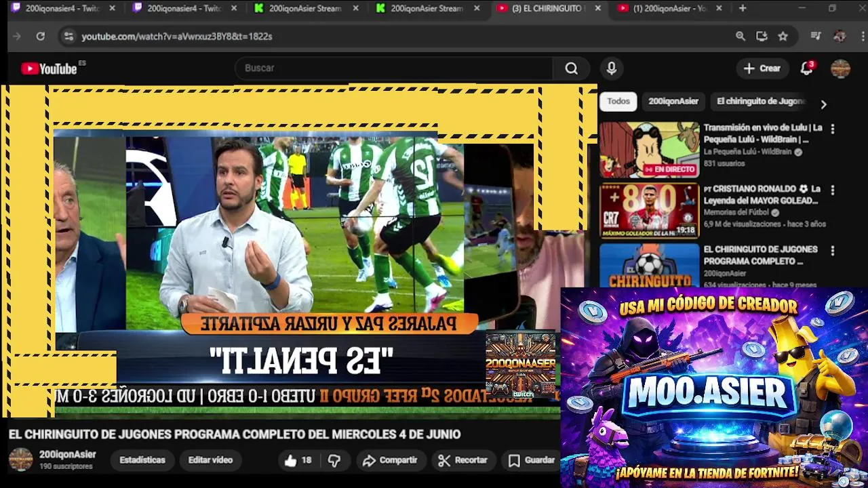Screen dimensions: 868x488
Task: Open options menu for Lulu live video
Action: coord(833,129)
